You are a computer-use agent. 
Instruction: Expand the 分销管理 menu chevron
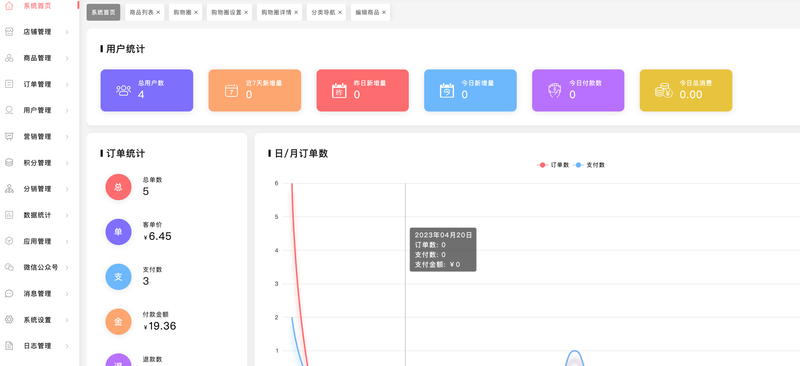(67, 189)
